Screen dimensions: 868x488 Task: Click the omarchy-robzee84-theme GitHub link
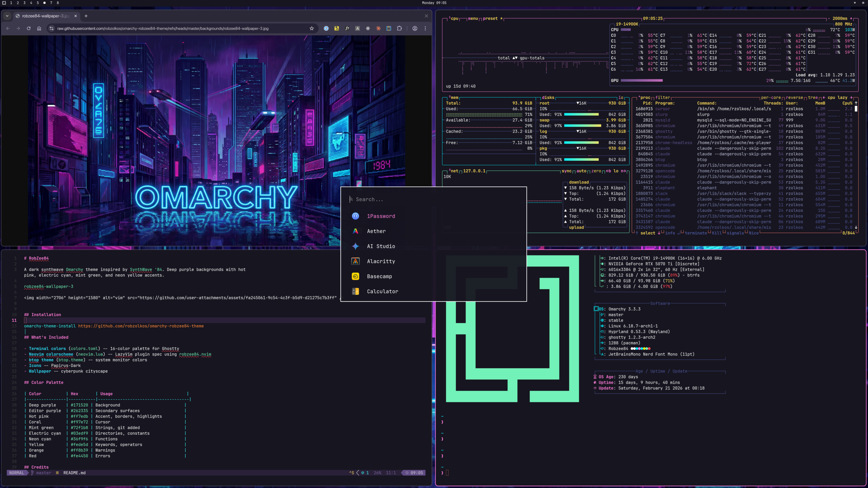click(x=141, y=326)
